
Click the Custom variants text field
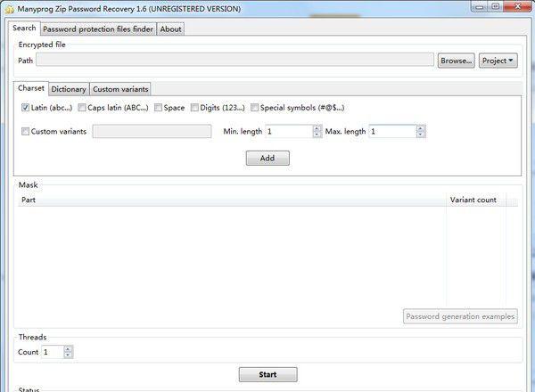point(152,131)
